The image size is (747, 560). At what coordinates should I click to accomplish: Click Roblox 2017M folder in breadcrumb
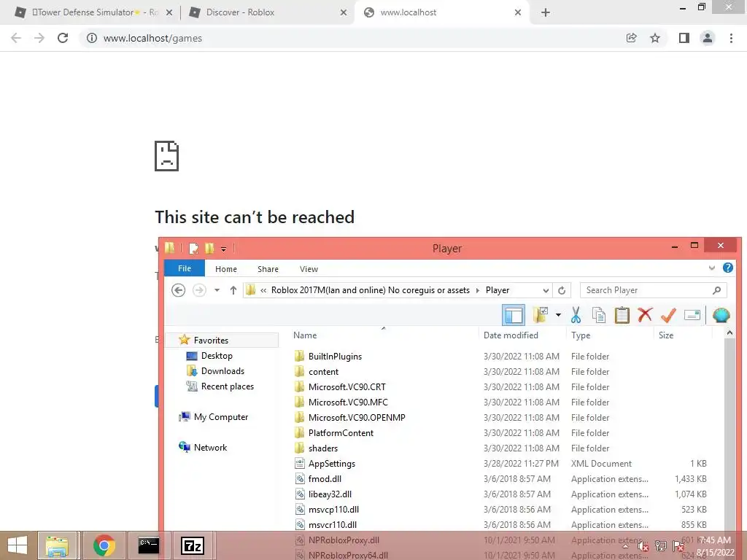pyautogui.click(x=370, y=290)
